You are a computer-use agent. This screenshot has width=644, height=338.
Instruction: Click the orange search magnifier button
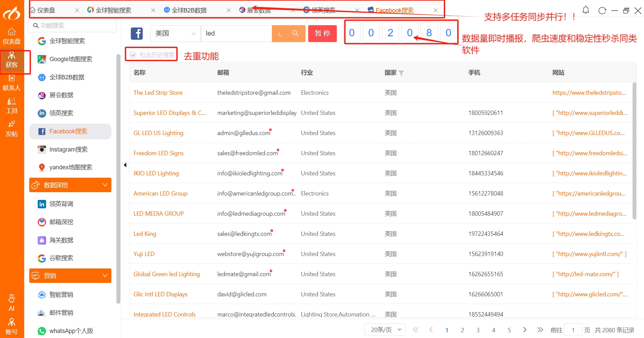(295, 33)
